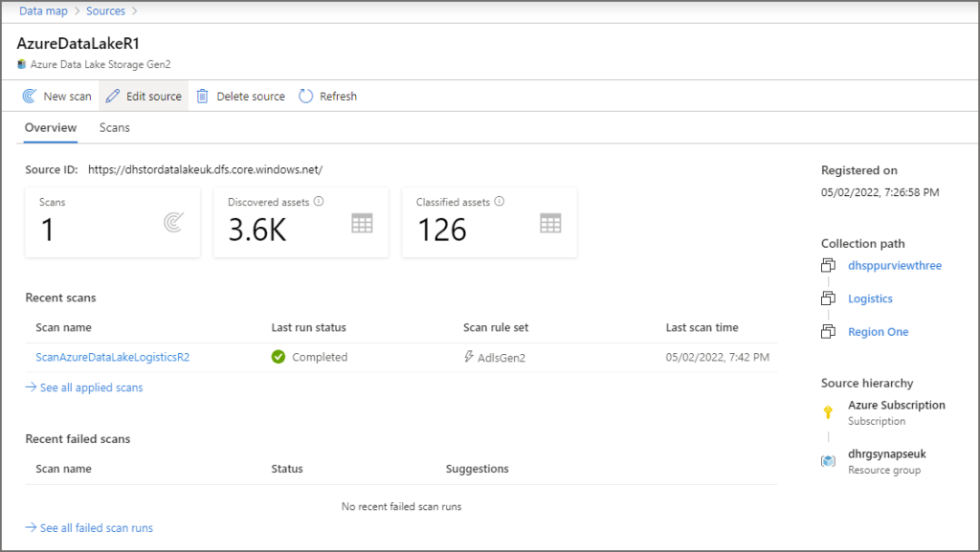
Task: Click the Source ID URL text
Action: tap(205, 170)
